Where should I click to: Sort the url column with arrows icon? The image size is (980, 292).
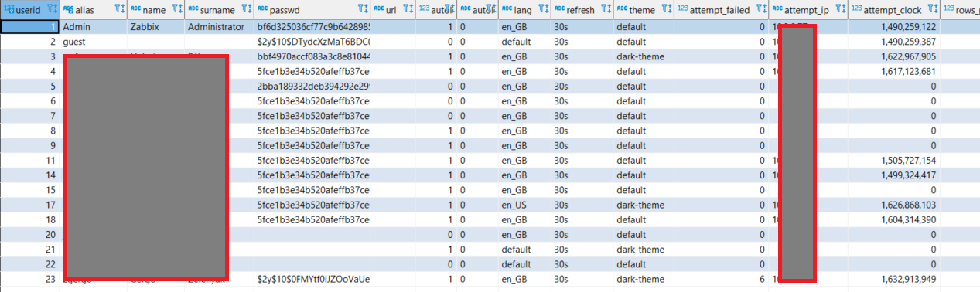pyautogui.click(x=411, y=9)
